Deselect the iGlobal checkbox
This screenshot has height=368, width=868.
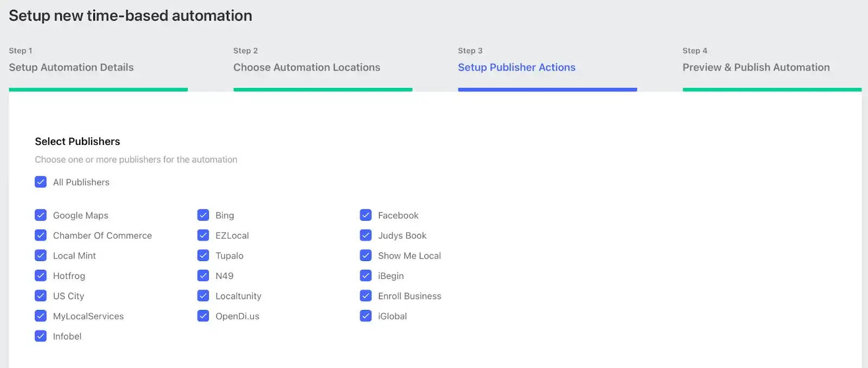click(366, 315)
